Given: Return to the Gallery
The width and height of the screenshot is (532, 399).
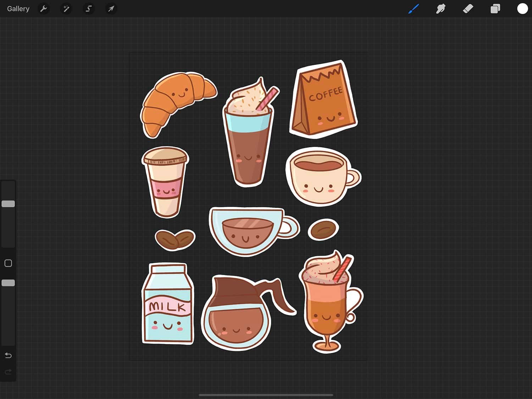Looking at the screenshot, I should 18,9.
